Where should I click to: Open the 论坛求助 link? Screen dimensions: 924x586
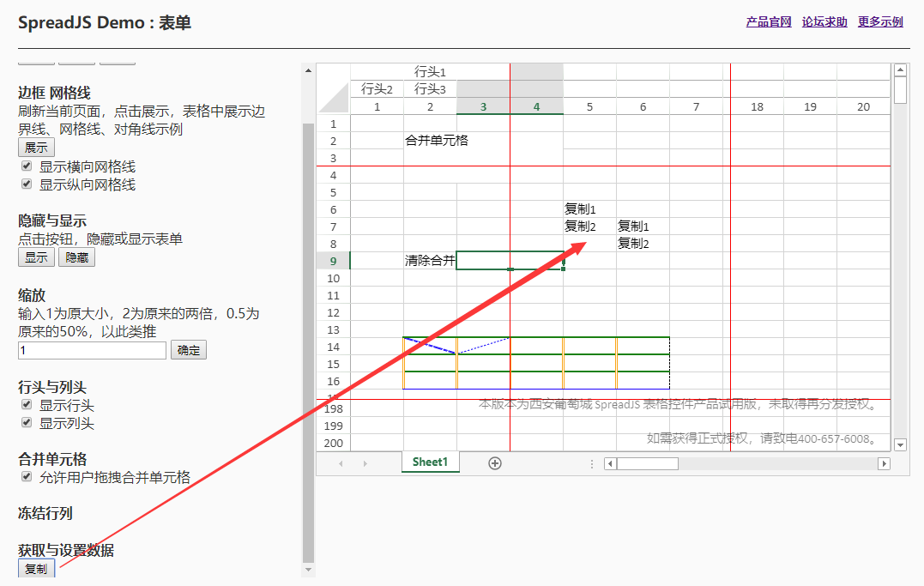tap(824, 21)
